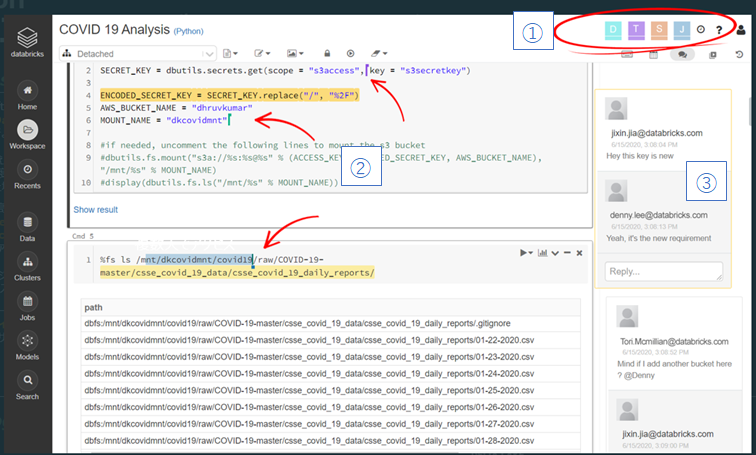Open the experiment runs icon
Viewport: 756px width, 455px height.
(x=713, y=54)
